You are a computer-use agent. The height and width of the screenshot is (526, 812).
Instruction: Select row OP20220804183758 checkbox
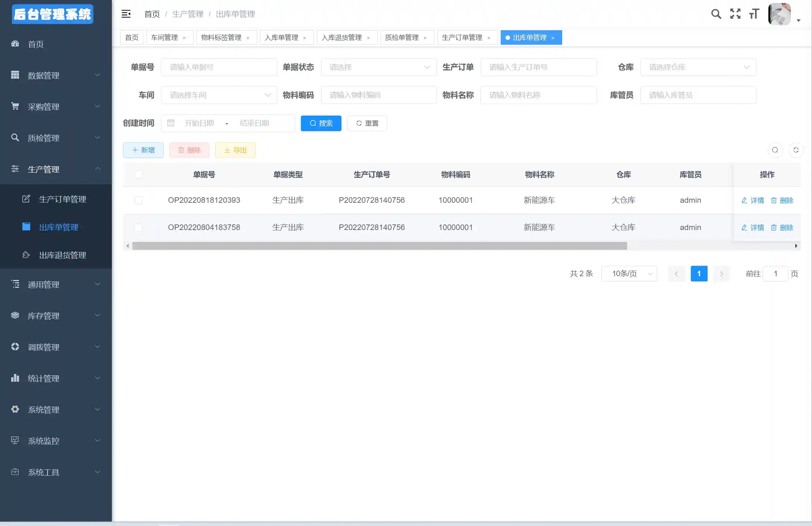coord(138,227)
